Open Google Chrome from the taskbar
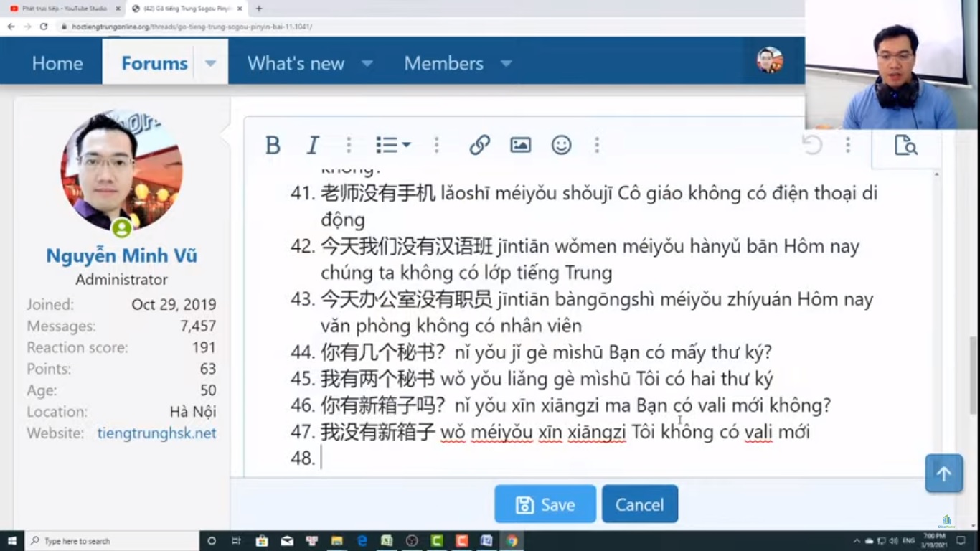The height and width of the screenshot is (551, 980). coord(512,541)
